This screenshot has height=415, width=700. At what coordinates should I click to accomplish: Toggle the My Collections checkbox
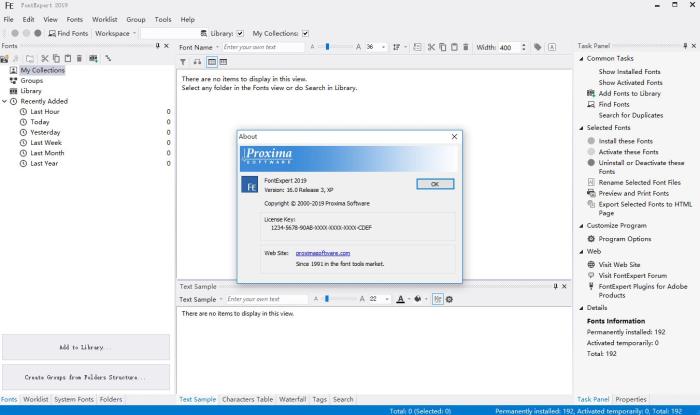pos(305,33)
